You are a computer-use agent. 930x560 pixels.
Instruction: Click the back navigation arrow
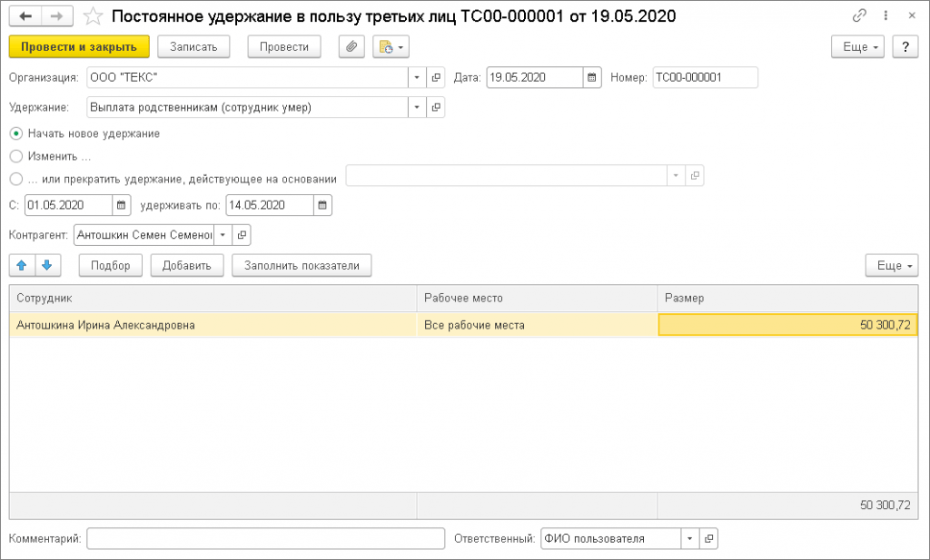pyautogui.click(x=26, y=16)
